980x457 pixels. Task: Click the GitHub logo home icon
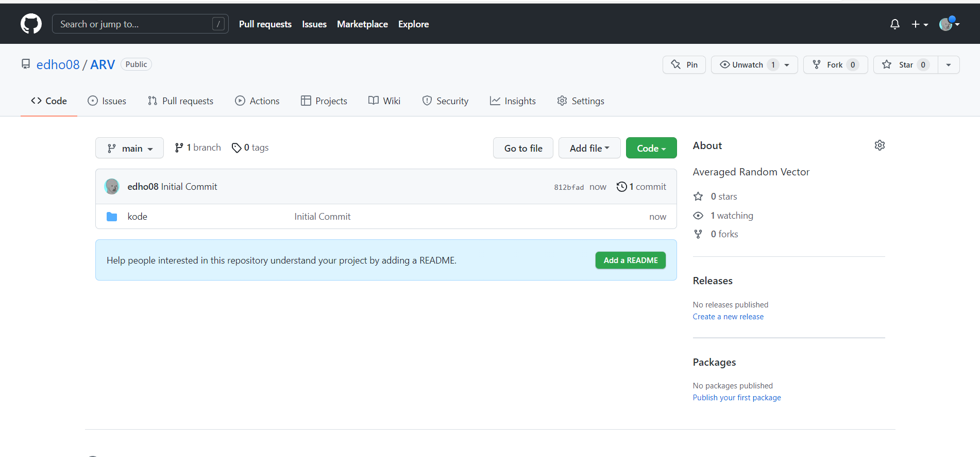tap(31, 24)
